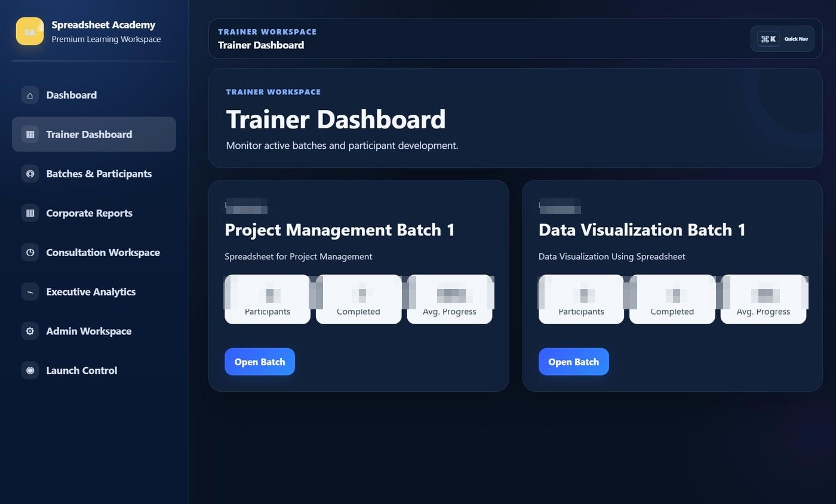Click the large Trainer Dashboard heading

336,119
